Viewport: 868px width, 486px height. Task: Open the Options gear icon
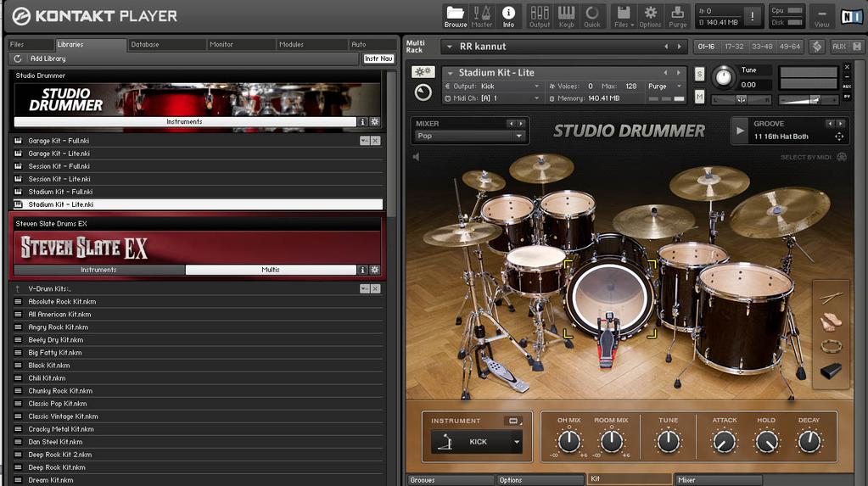tap(650, 16)
